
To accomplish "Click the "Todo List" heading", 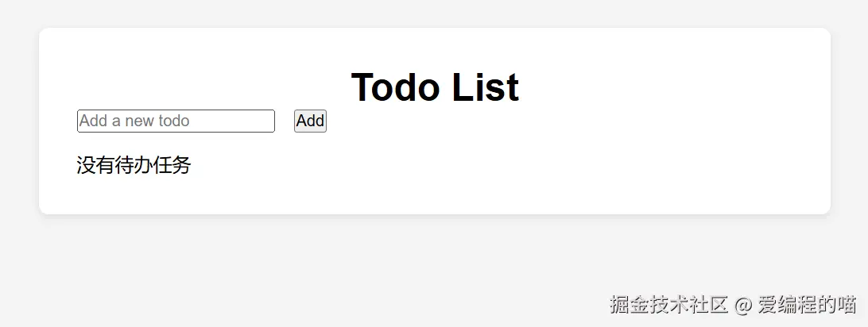I will (x=434, y=87).
